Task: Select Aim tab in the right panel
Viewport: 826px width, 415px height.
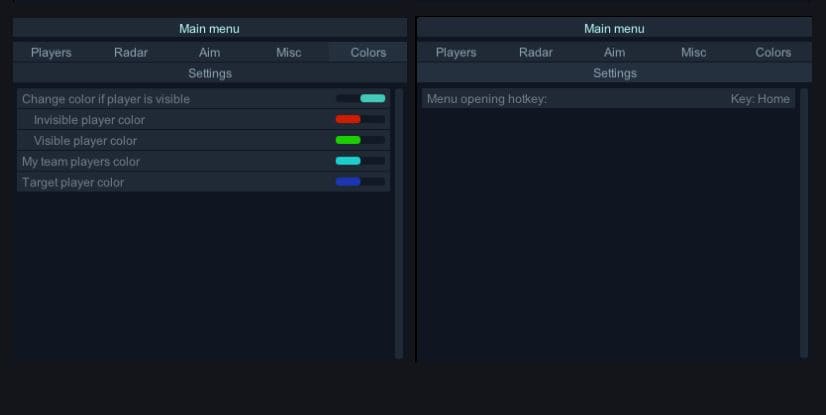Action: point(615,53)
